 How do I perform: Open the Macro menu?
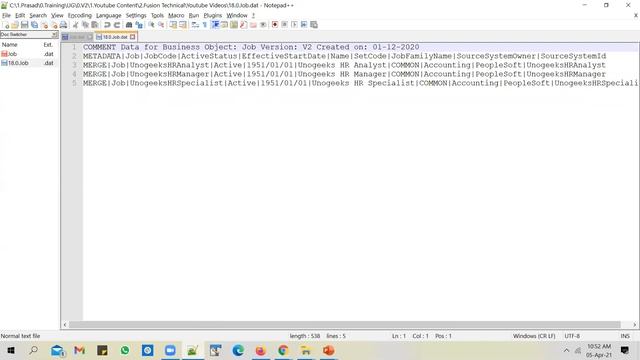tap(176, 15)
